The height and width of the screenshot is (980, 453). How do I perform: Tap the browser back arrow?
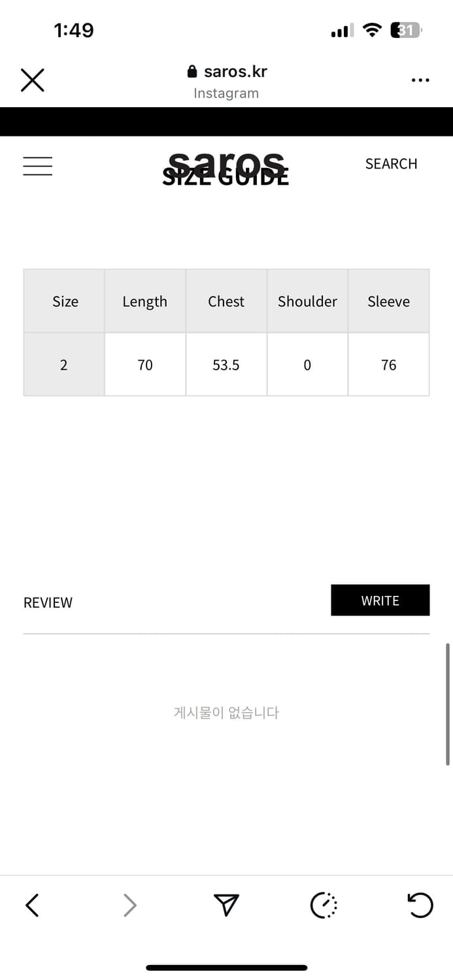click(32, 905)
